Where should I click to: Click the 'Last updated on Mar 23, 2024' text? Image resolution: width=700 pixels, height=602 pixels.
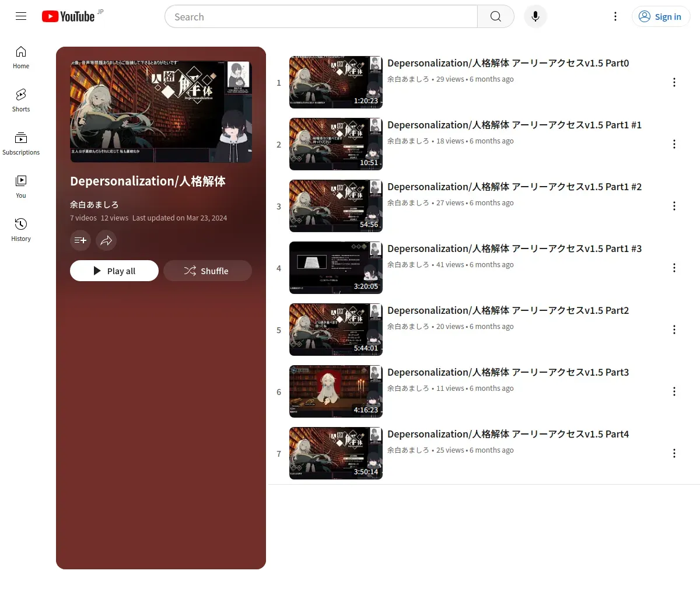tap(180, 218)
